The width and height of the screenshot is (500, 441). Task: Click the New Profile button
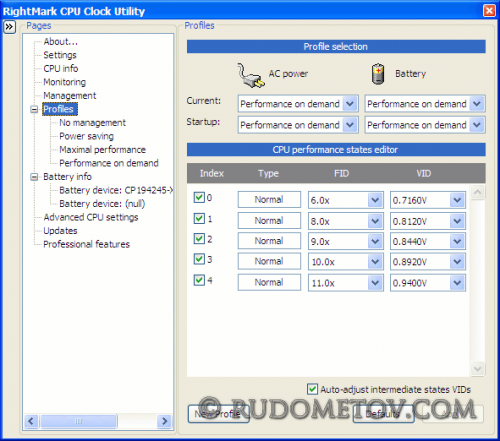pos(219,414)
